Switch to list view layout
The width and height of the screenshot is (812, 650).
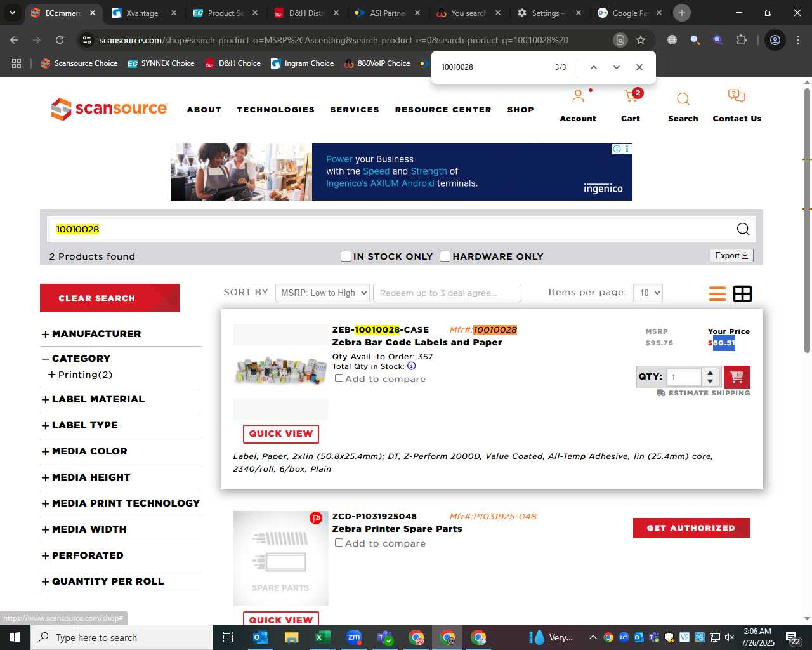pyautogui.click(x=717, y=293)
